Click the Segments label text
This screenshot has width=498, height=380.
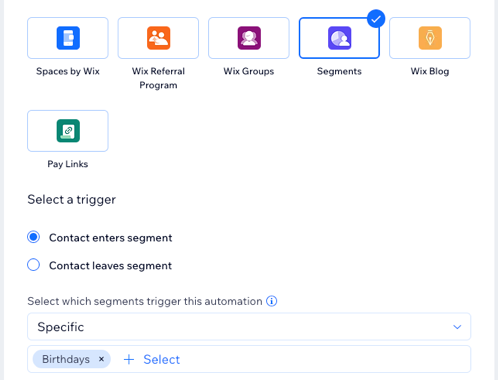pos(339,71)
